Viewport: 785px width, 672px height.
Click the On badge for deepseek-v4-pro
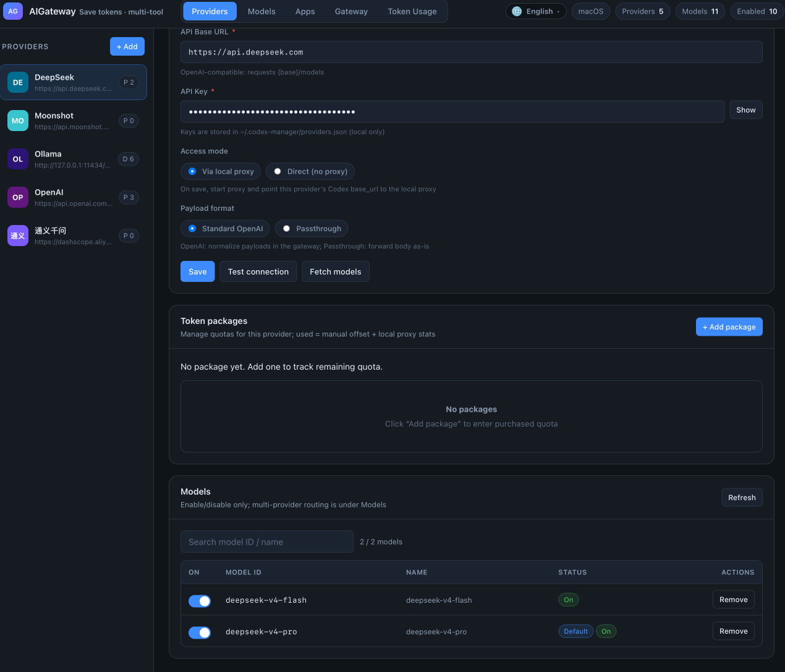click(606, 631)
